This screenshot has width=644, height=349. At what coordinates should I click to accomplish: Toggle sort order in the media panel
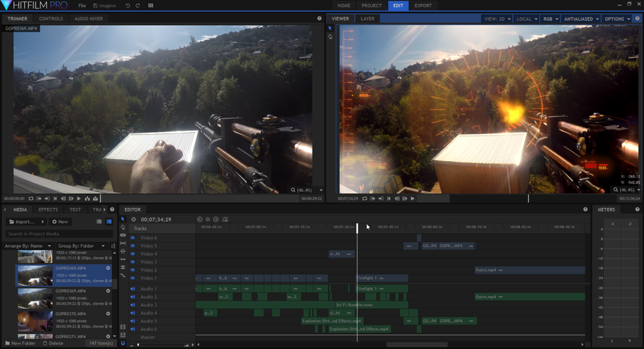[113, 246]
